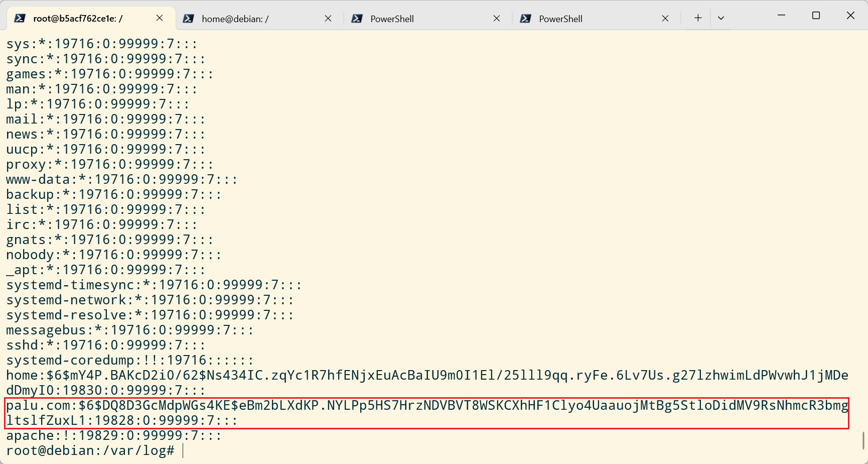868x464 pixels.
Task: Minimize the terminal window
Action: tap(781, 16)
